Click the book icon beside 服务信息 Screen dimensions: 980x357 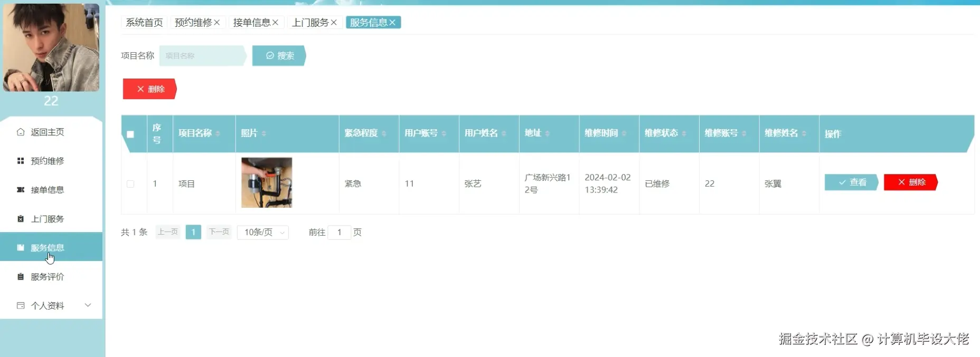click(x=21, y=247)
